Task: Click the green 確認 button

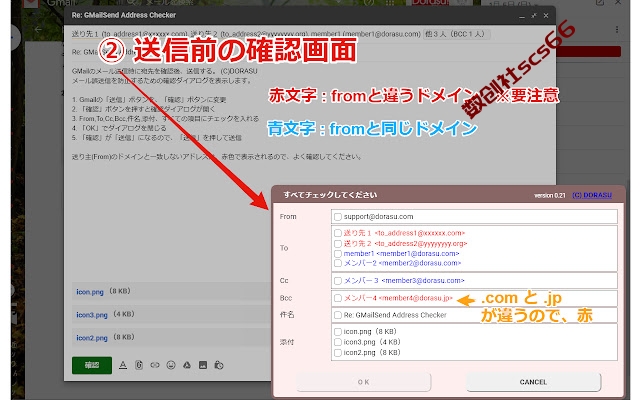Action: [92, 365]
